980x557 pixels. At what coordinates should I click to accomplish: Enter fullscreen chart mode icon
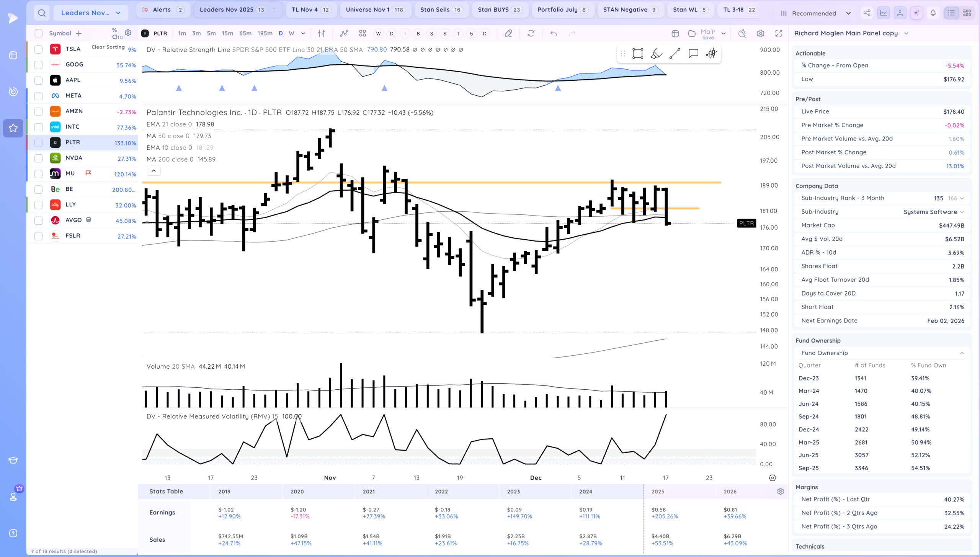click(779, 33)
